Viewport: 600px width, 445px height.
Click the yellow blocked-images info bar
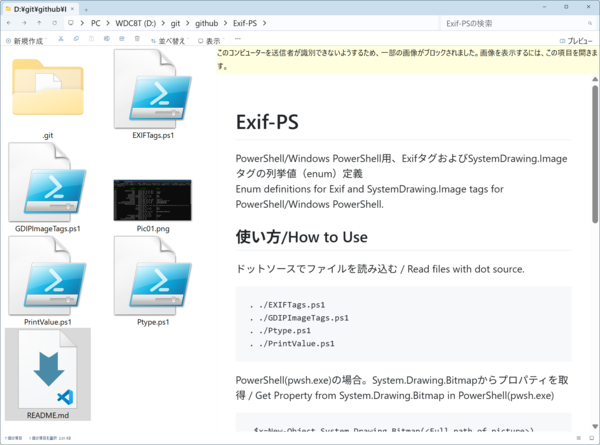tap(408, 60)
